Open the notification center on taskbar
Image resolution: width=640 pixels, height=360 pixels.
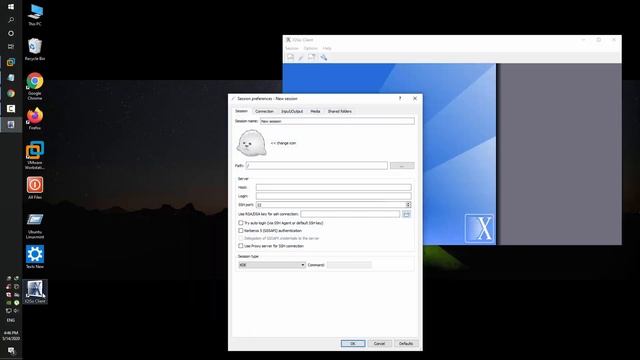11,351
